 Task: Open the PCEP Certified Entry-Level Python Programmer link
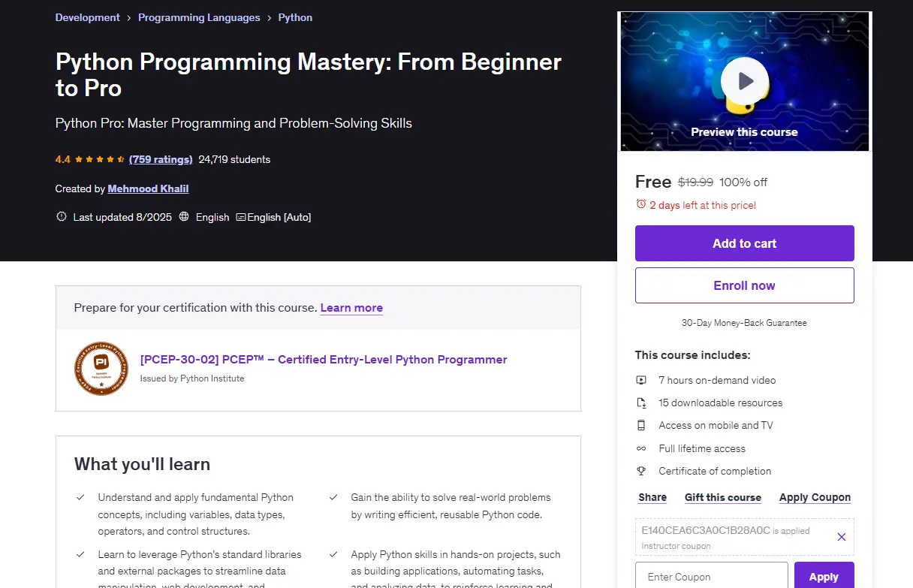tap(324, 360)
